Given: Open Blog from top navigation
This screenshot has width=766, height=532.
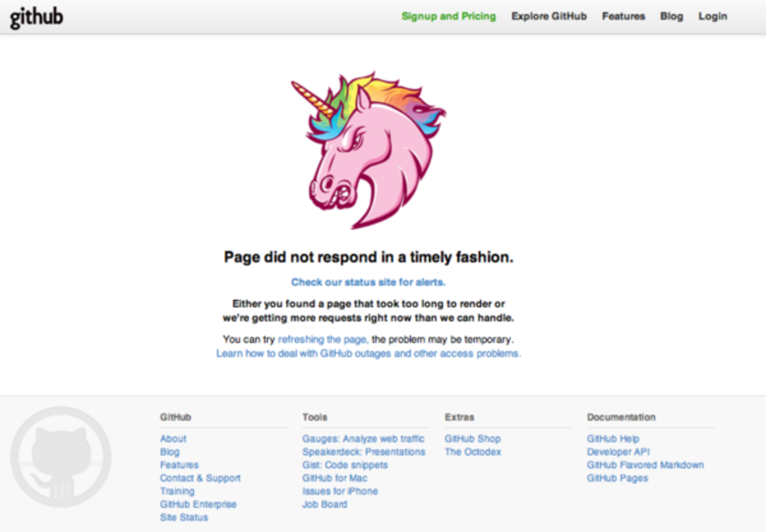Looking at the screenshot, I should (x=671, y=16).
